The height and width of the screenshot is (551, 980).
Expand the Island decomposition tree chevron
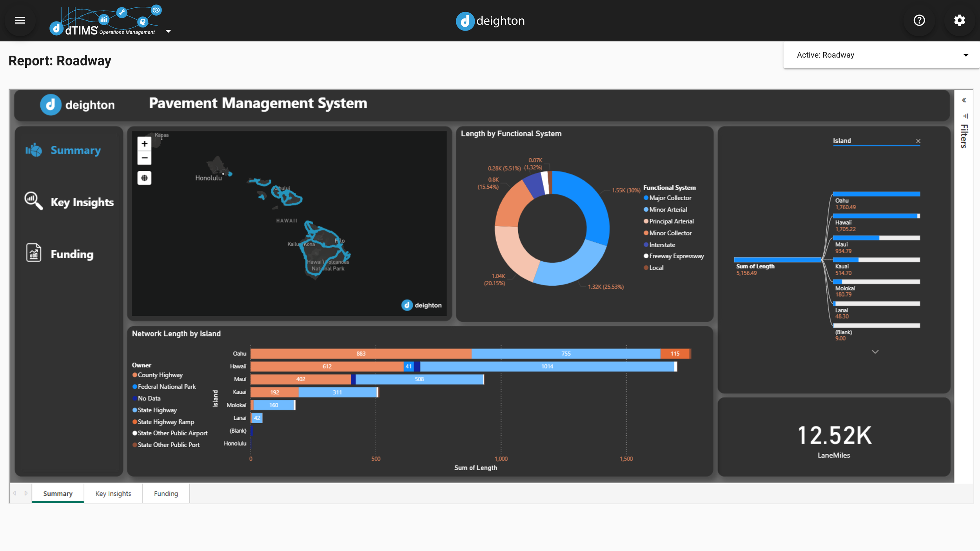click(876, 352)
